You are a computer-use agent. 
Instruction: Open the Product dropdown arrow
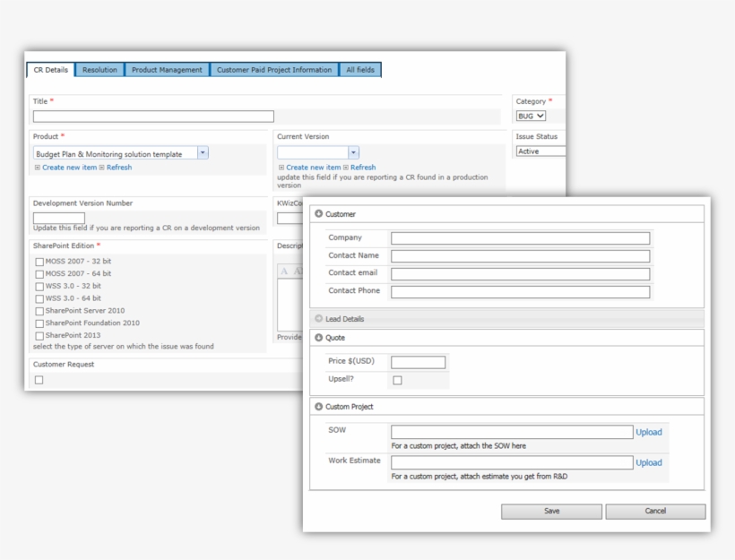(x=202, y=152)
